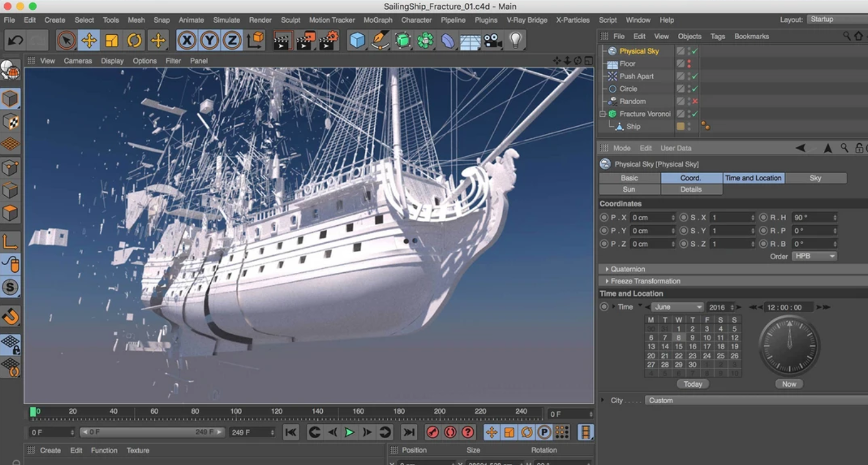Click the Today button under calendar
This screenshot has height=465, width=868.
(x=693, y=384)
